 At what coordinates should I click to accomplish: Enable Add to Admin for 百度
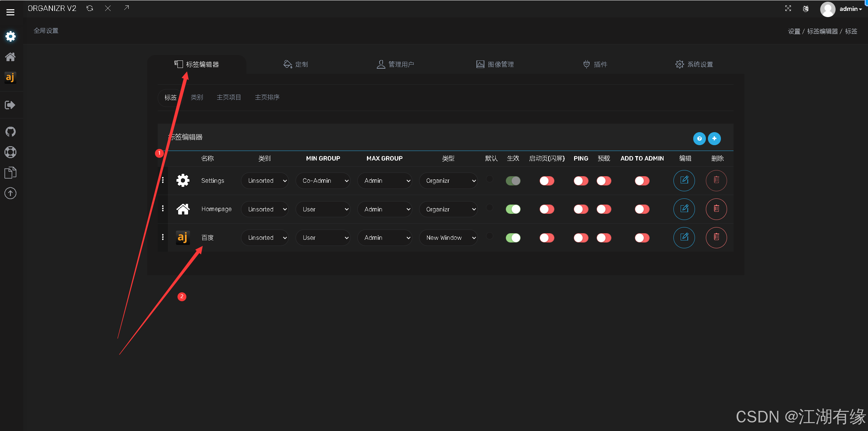(x=642, y=238)
